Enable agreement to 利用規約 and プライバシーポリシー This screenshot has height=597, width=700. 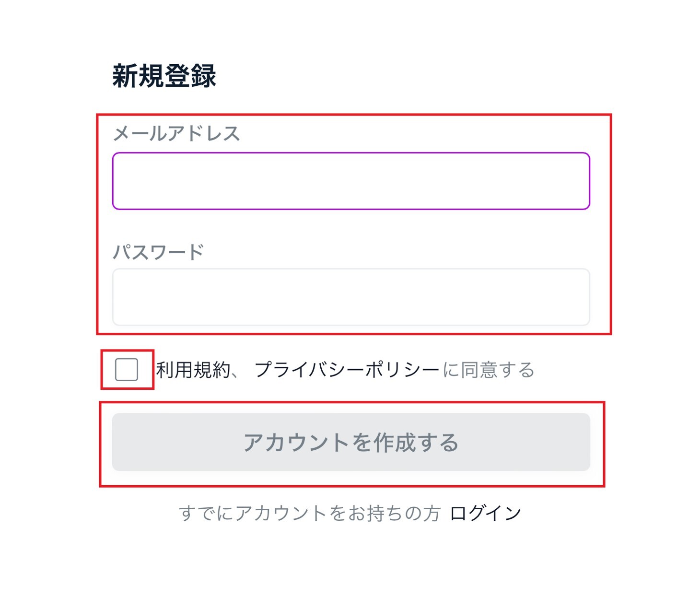128,369
